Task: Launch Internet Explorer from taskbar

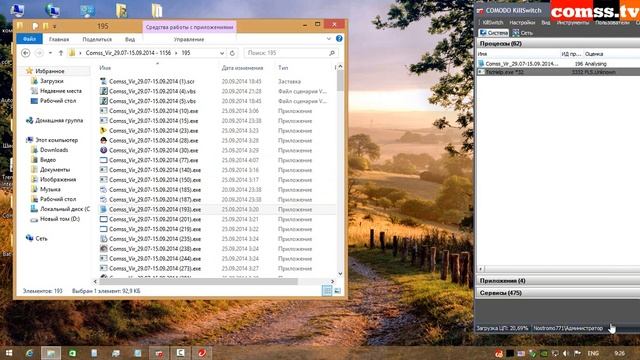Action: [x=29, y=353]
